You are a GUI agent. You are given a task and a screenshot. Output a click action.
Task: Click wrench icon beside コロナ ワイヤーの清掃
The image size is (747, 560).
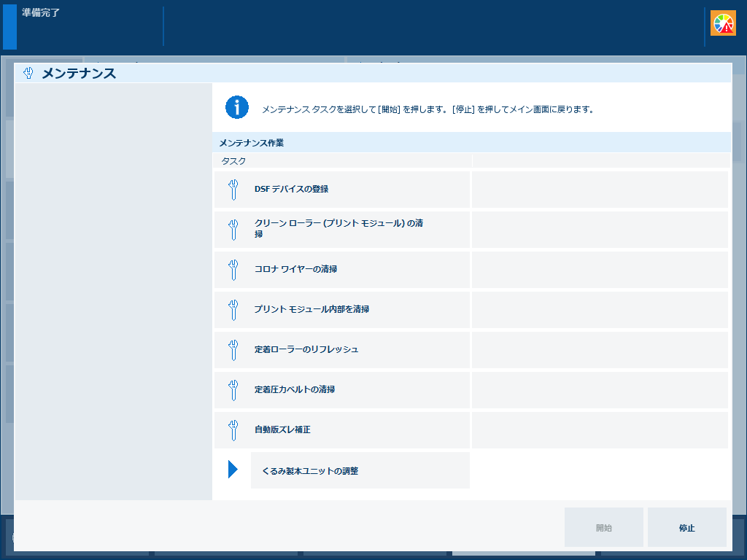point(233,270)
